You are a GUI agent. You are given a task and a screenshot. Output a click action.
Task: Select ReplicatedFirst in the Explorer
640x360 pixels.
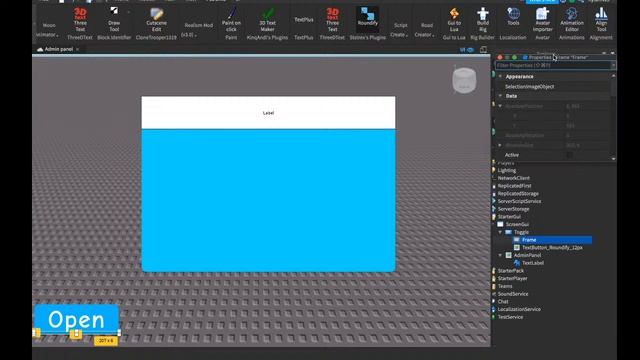click(x=514, y=186)
